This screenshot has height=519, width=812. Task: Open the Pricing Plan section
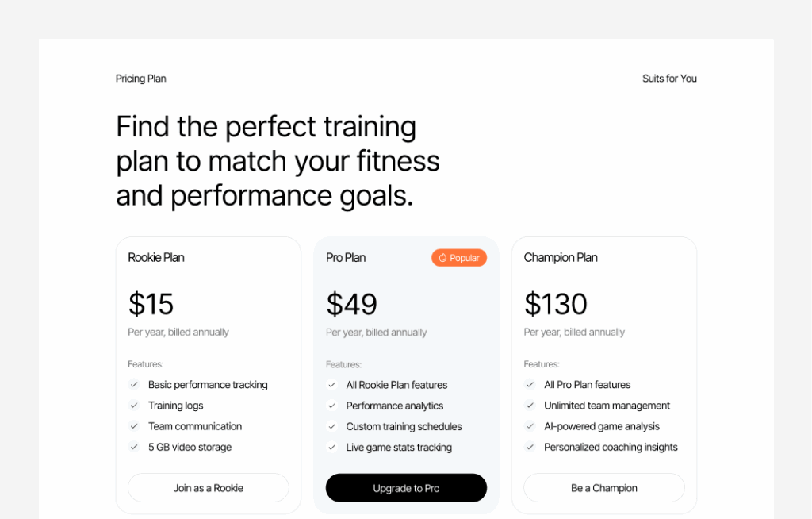click(x=140, y=78)
